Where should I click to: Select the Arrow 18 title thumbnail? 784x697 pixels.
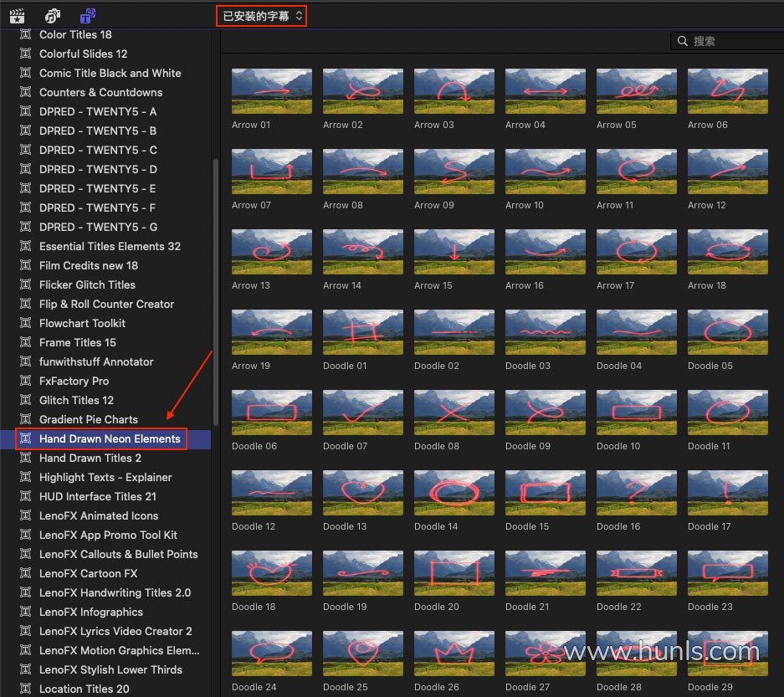tap(727, 252)
